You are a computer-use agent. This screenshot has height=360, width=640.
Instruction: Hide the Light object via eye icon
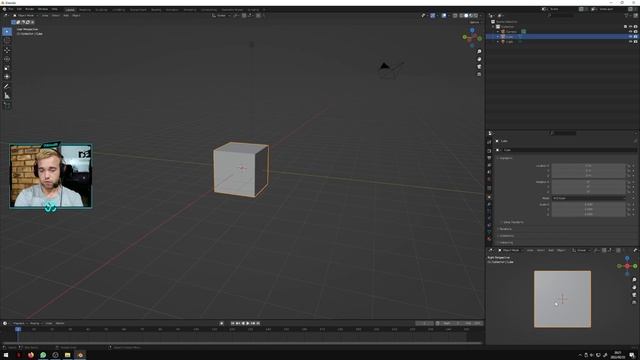pos(631,42)
